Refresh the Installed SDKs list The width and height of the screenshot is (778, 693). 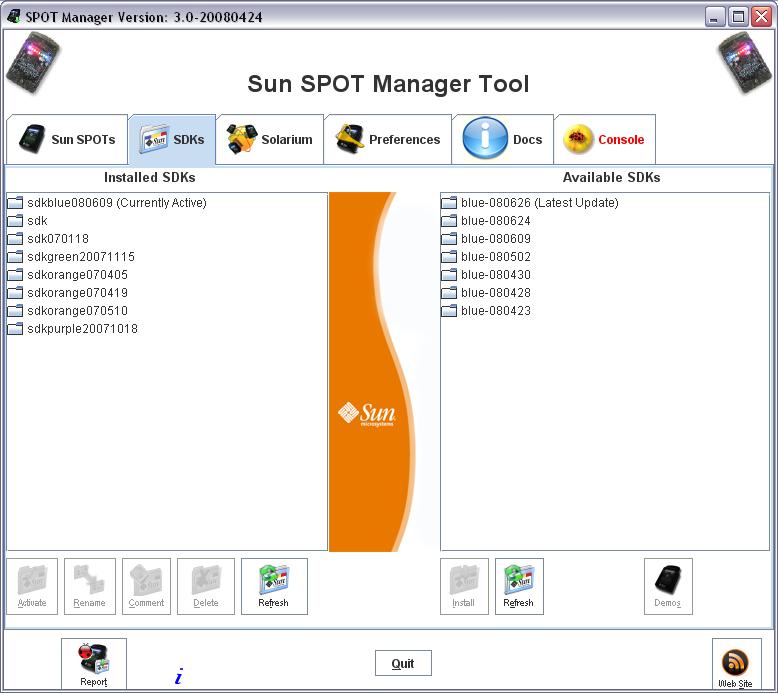coord(274,586)
